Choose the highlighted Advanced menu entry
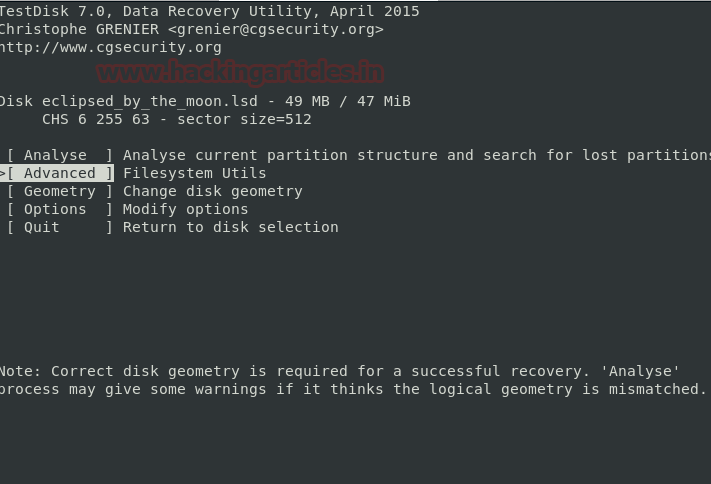This screenshot has width=711, height=484. [60, 173]
